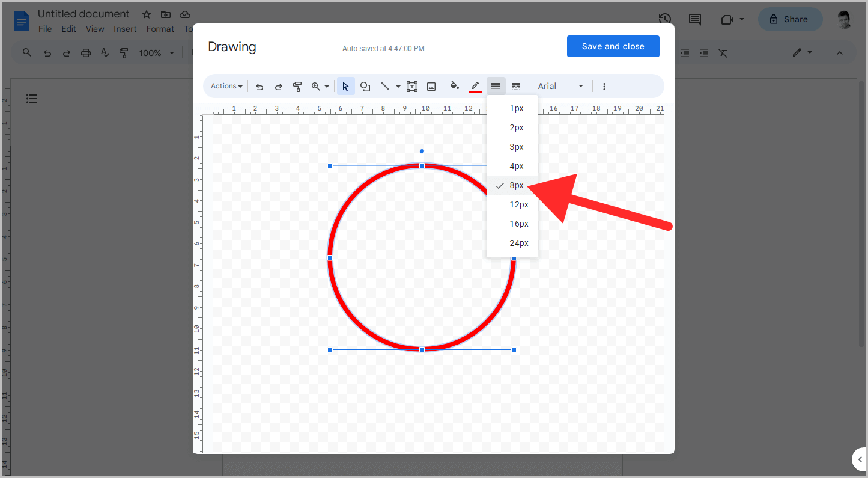Open the three-dot overflow menu

[604, 86]
